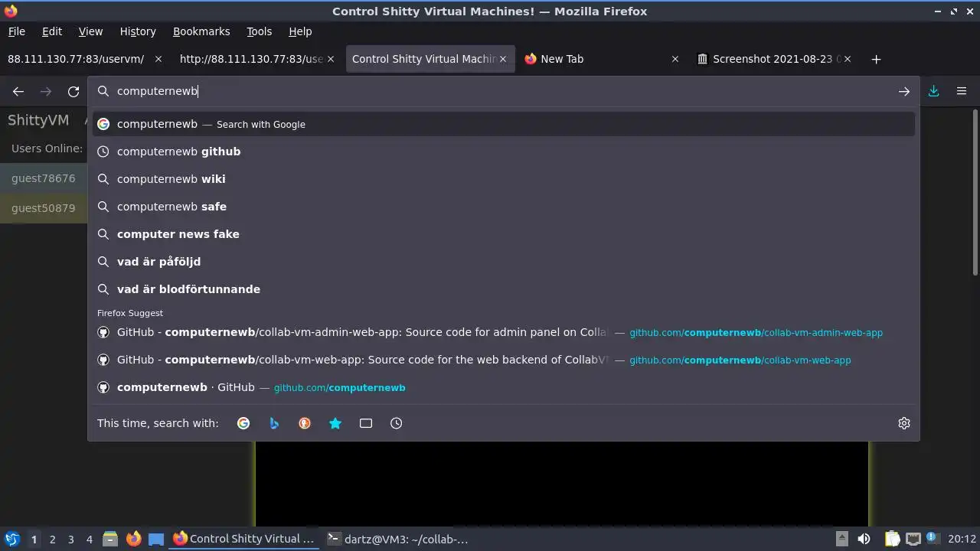Activate the Control Shitty Virtual taskbar entry
Viewport: 980px width, 551px height.
click(x=244, y=539)
